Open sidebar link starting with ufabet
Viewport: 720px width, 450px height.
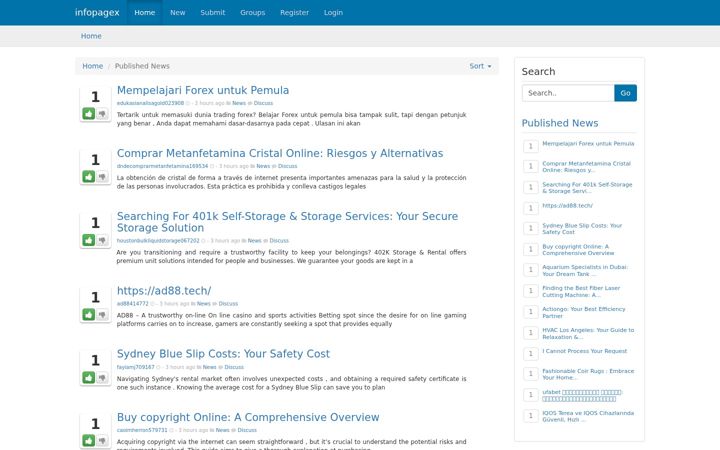583,395
